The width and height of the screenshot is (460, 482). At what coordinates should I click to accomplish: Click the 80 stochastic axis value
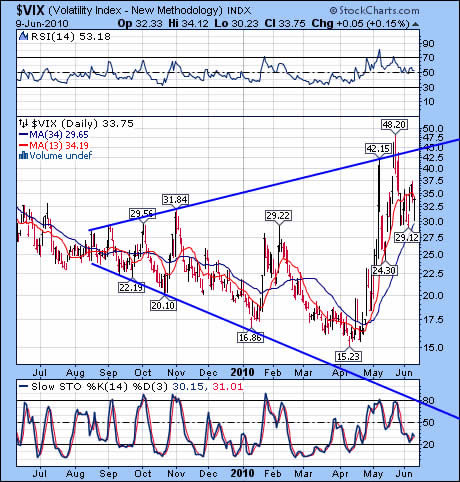pyautogui.click(x=428, y=400)
